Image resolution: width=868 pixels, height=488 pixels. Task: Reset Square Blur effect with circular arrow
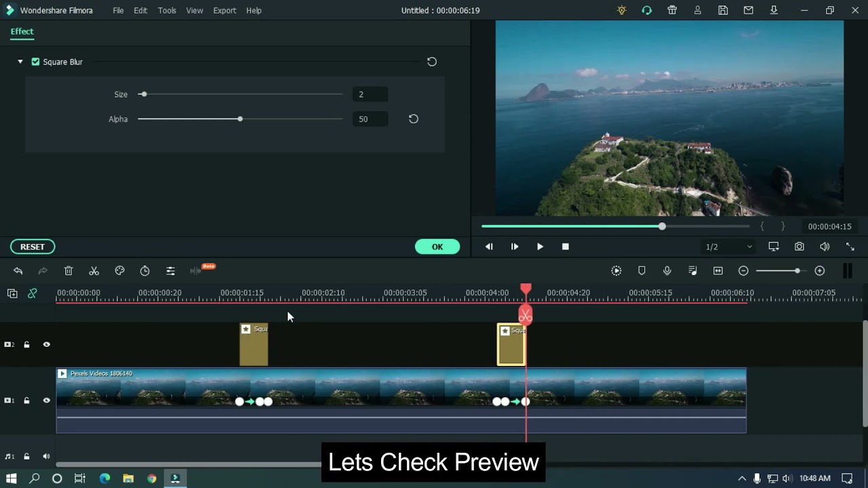(432, 62)
